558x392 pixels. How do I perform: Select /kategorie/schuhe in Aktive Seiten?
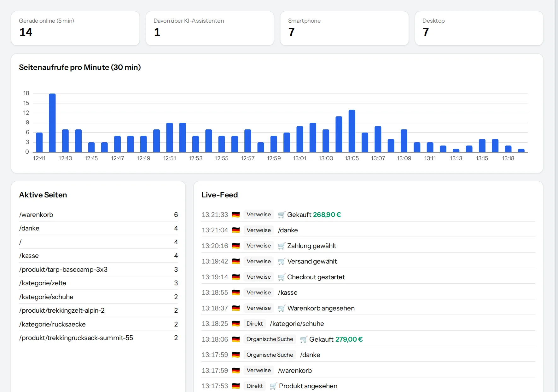(x=98, y=297)
